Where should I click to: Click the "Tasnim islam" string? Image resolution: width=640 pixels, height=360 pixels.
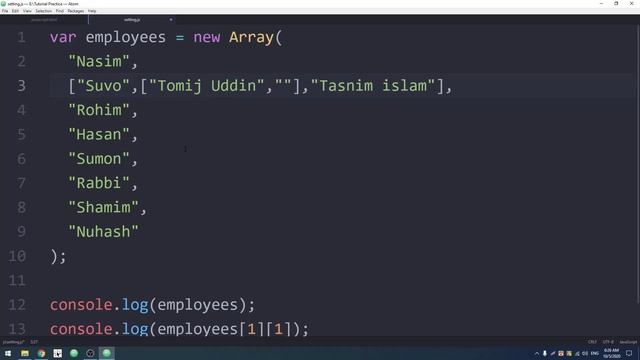(x=373, y=86)
